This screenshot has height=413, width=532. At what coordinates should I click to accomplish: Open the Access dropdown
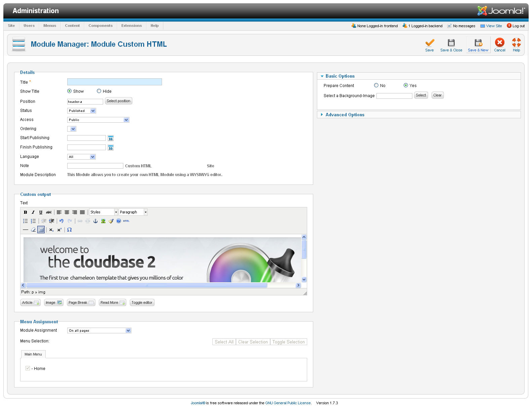point(98,120)
